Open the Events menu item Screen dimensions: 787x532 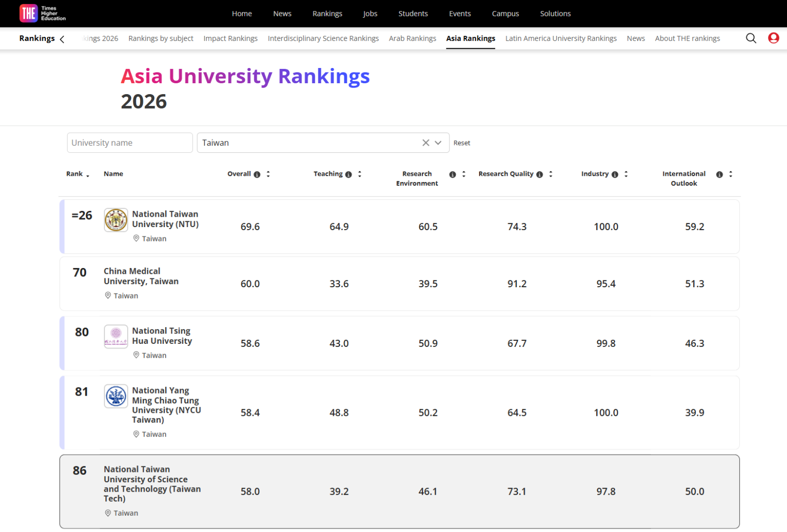click(x=460, y=14)
